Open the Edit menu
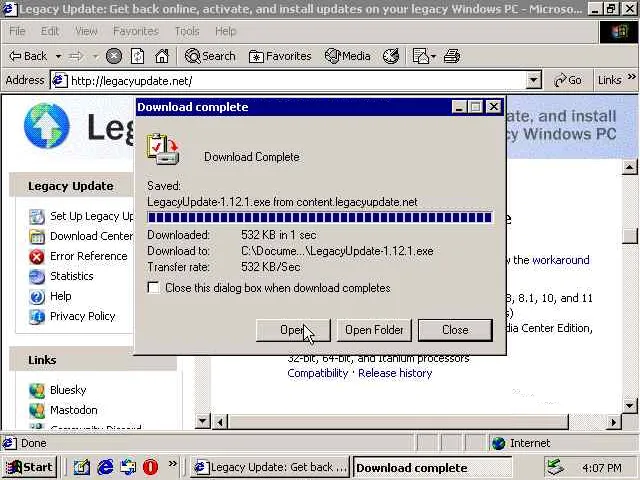This screenshot has width=640, height=480. point(50,31)
